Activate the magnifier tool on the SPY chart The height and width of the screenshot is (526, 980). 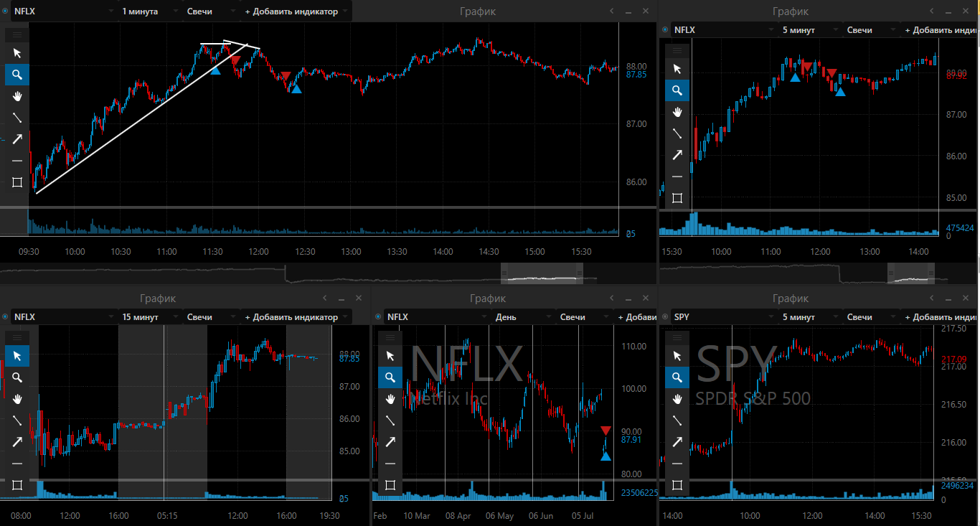pos(677,377)
